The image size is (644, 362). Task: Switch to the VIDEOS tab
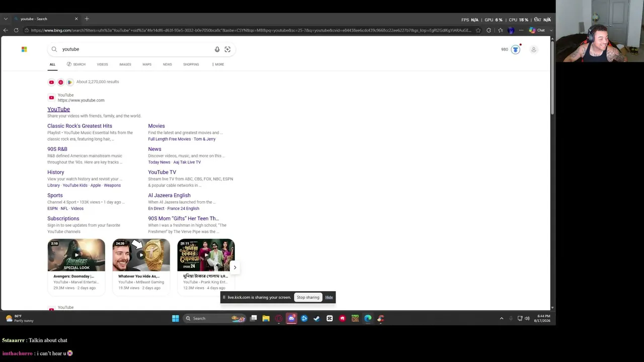pos(102,64)
